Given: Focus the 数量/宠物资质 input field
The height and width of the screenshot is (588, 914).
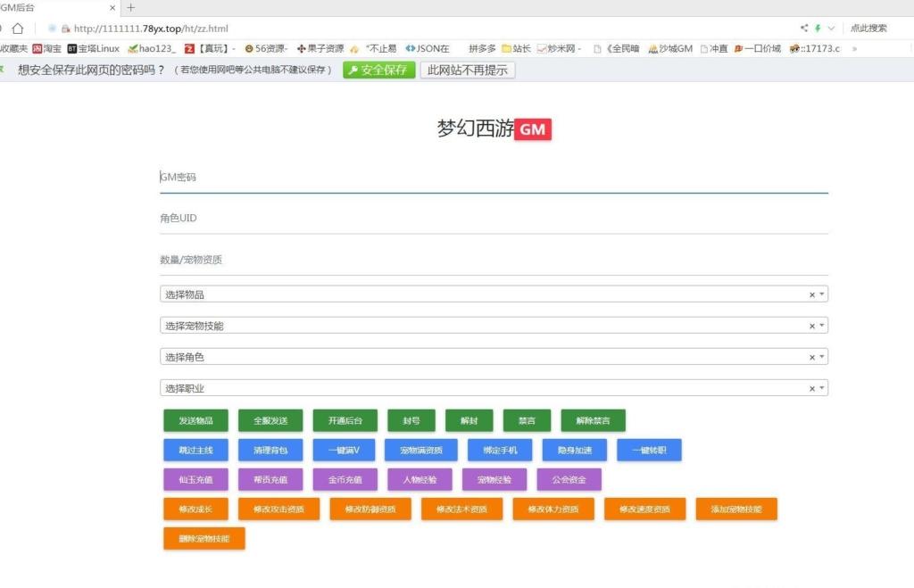Looking at the screenshot, I should pyautogui.click(x=494, y=260).
